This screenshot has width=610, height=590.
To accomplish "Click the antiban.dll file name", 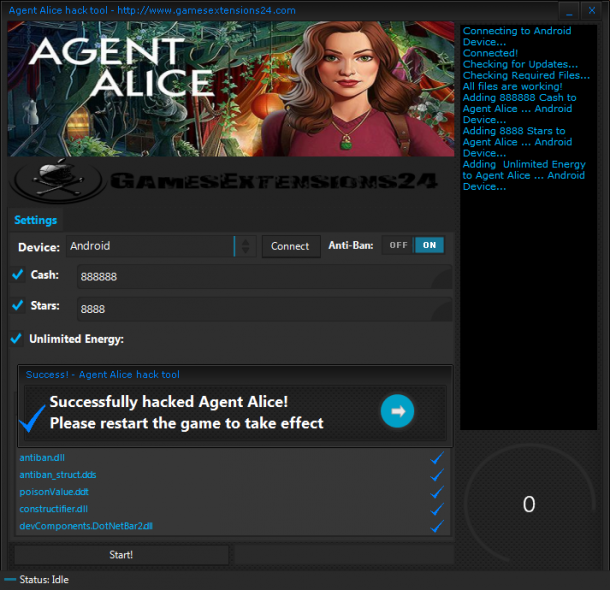I will (42, 458).
